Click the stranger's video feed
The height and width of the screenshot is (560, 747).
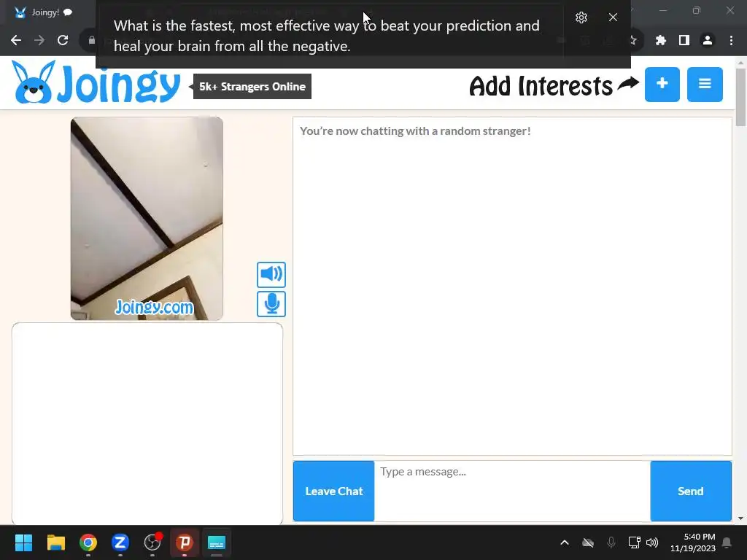click(147, 219)
